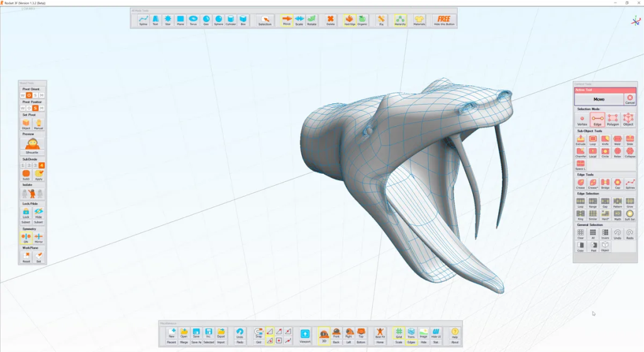This screenshot has width=644, height=352.
Task: Toggle the Snap magnet button
Action: pos(258,332)
